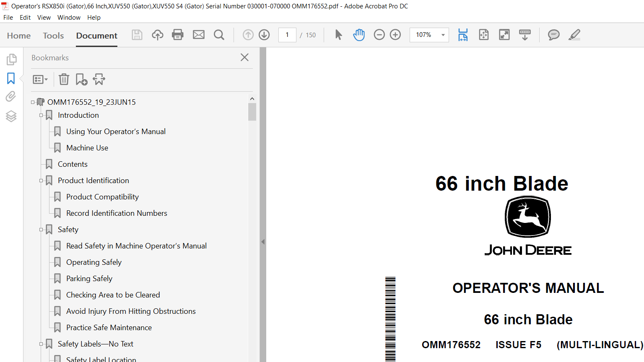
Task: Switch to the Tools tab
Action: pos(53,36)
